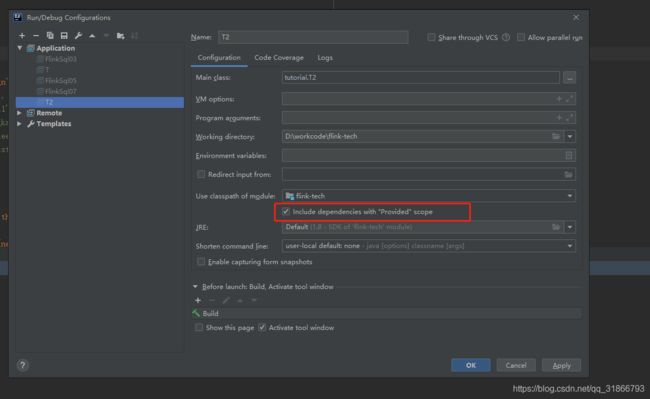Click the Apply button

(561, 365)
